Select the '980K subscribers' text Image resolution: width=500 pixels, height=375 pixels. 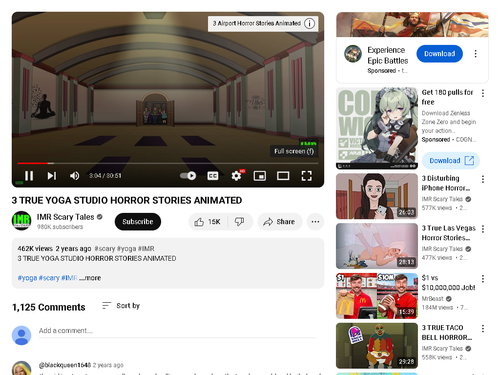pyautogui.click(x=60, y=227)
